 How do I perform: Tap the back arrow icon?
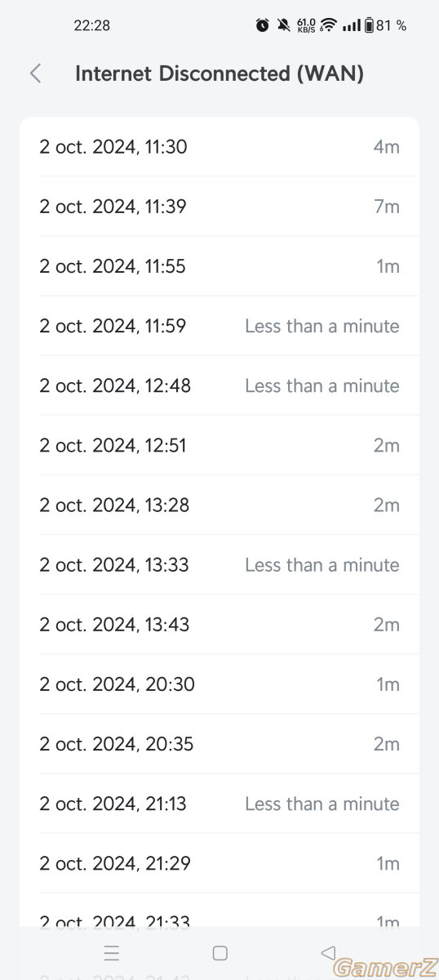pos(35,73)
